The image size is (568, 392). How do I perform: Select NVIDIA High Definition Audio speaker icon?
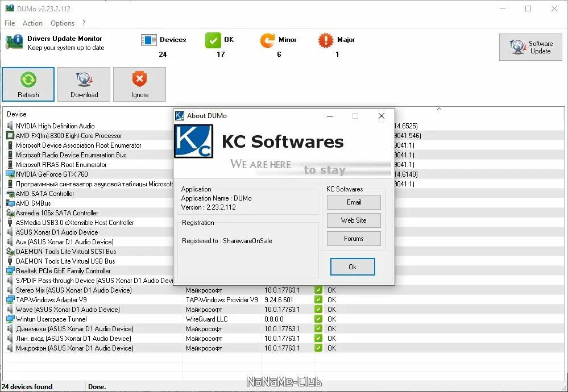click(x=10, y=126)
